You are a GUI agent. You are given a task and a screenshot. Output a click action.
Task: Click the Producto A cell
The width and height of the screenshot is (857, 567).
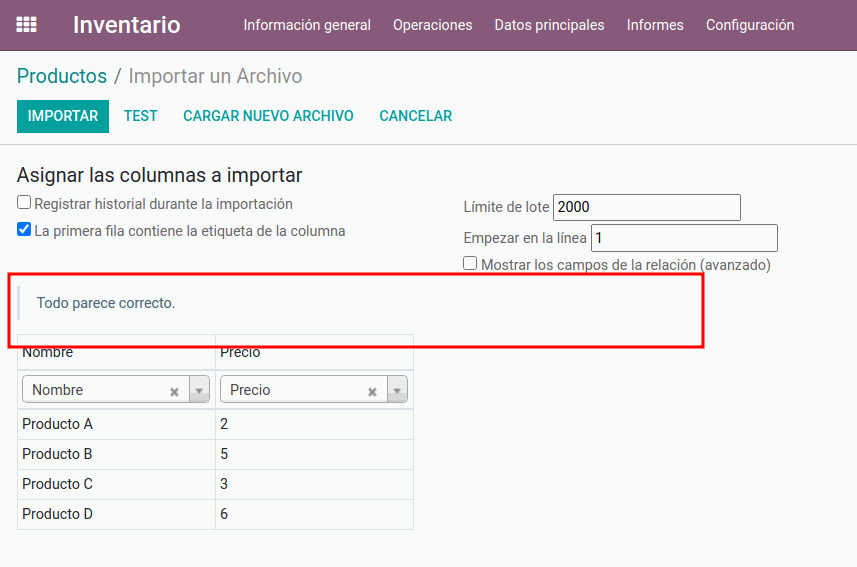pyautogui.click(x=116, y=424)
